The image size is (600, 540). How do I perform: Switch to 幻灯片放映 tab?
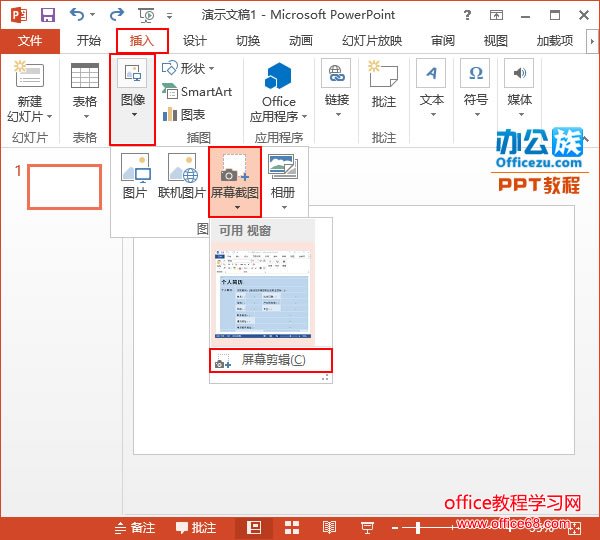372,41
